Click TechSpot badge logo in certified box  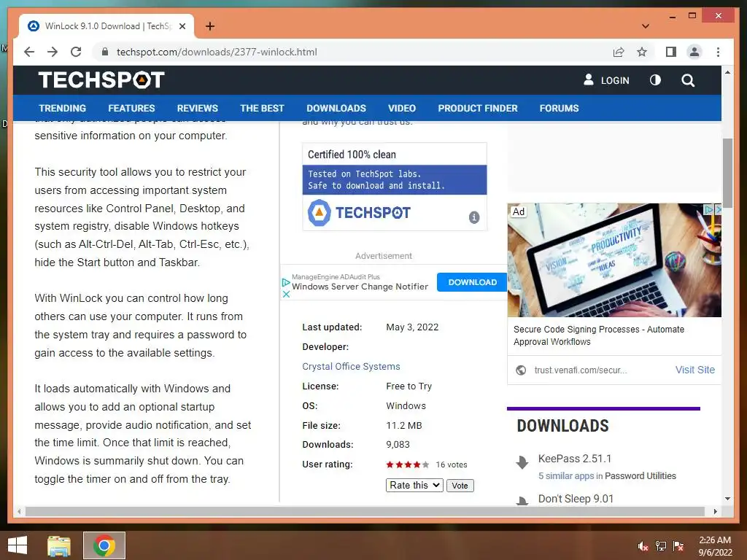click(x=359, y=212)
